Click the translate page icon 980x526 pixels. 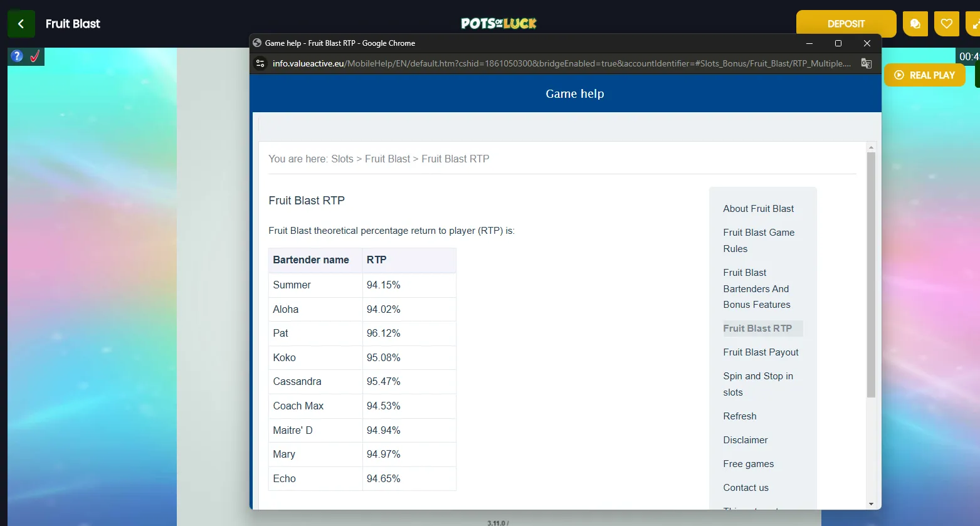click(x=867, y=63)
